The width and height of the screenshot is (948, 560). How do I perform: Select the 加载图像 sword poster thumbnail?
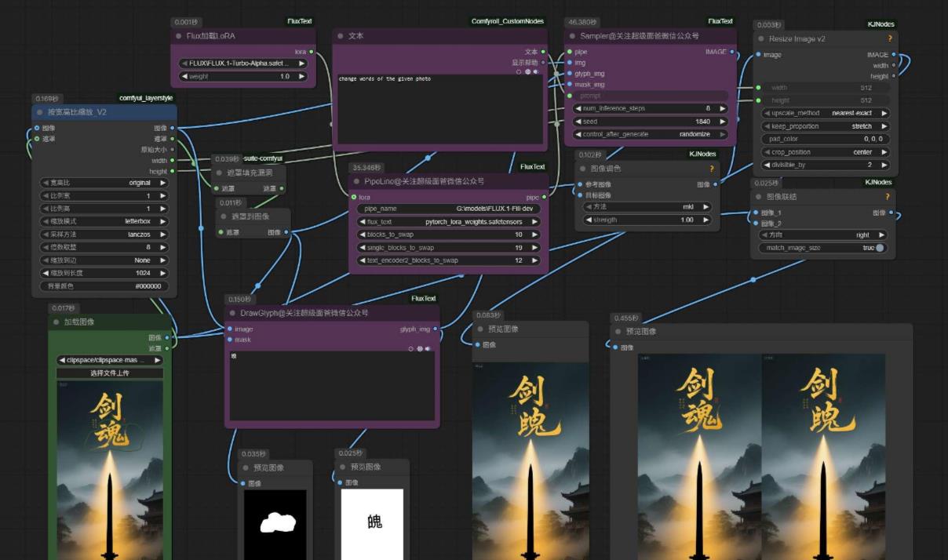[x=110, y=472]
